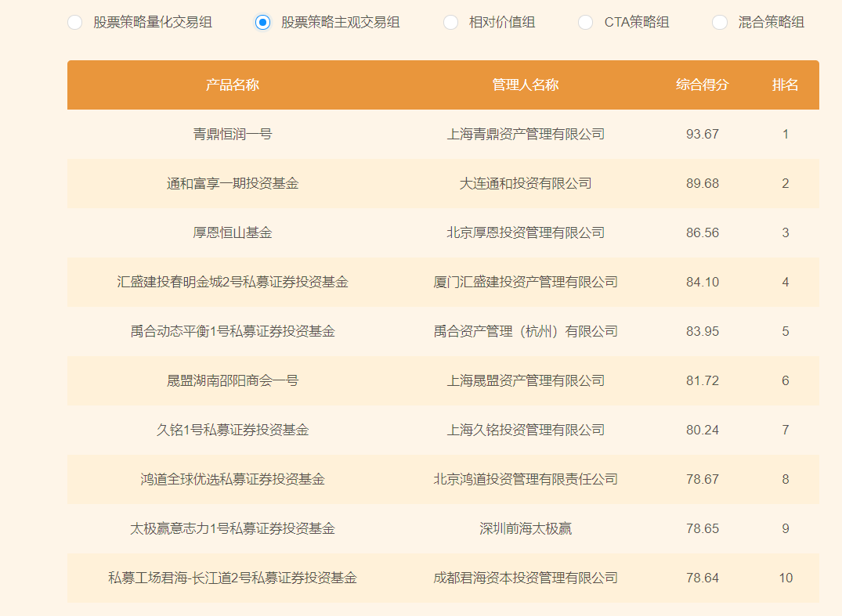This screenshot has width=842, height=616.
Task: Click the 产品名称 column header
Action: [x=233, y=85]
